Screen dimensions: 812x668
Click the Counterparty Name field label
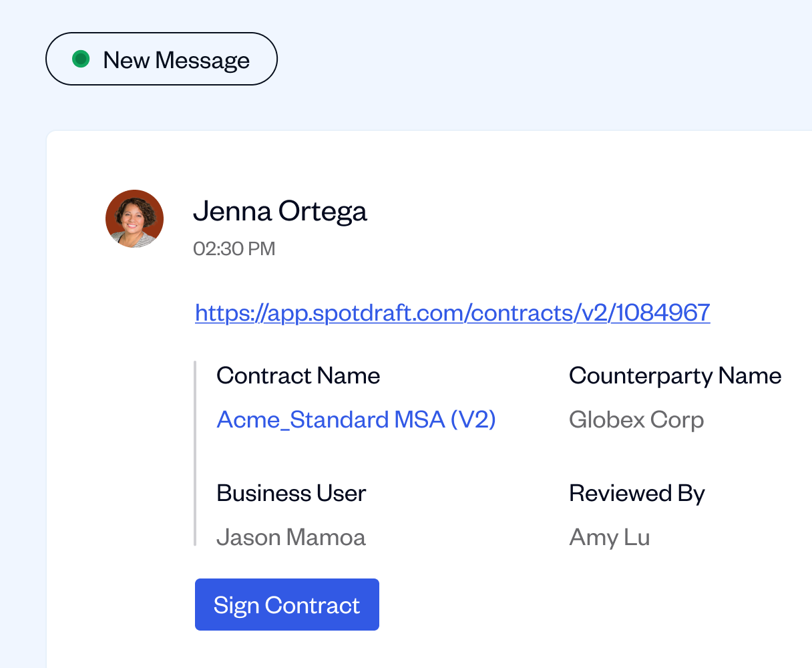tap(674, 376)
